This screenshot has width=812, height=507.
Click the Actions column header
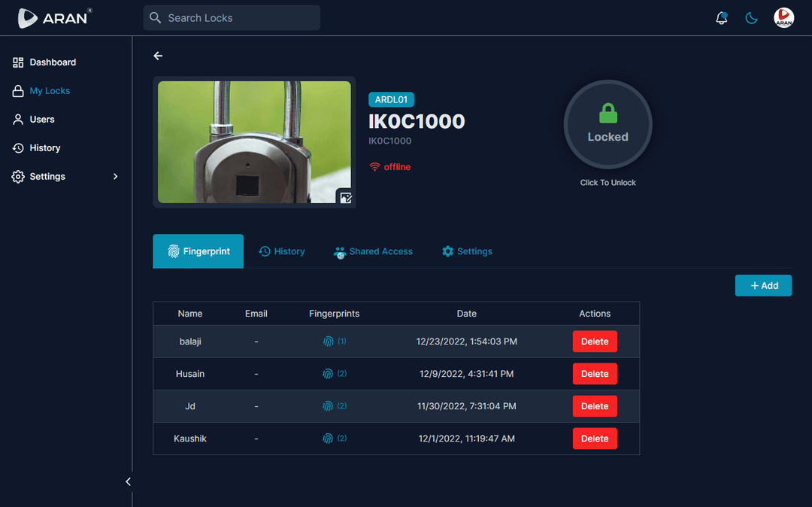tap(595, 314)
